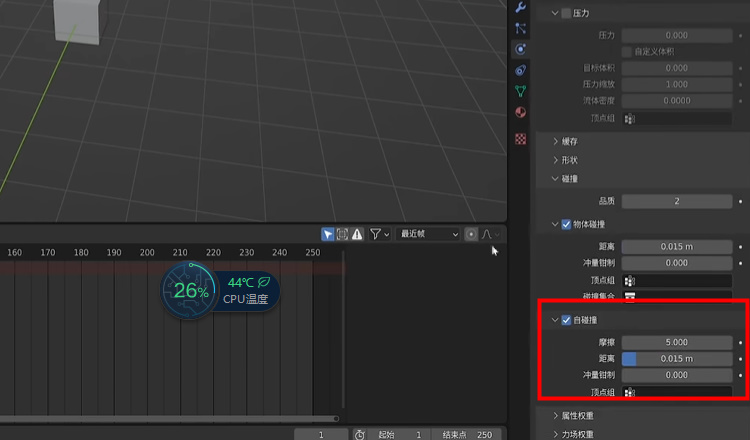Open the Physics properties tab
Viewport: 750px width, 440px height.
pyautogui.click(x=520, y=49)
